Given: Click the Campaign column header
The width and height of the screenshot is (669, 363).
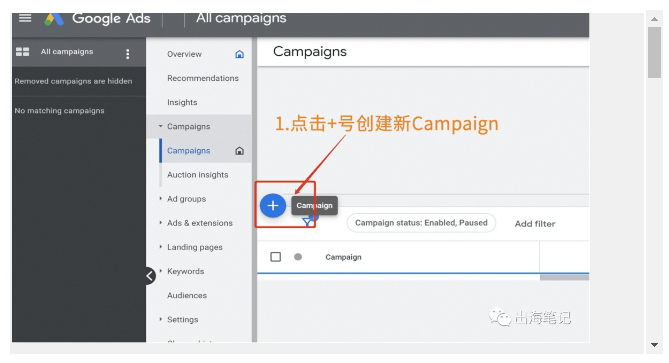Looking at the screenshot, I should (x=343, y=257).
